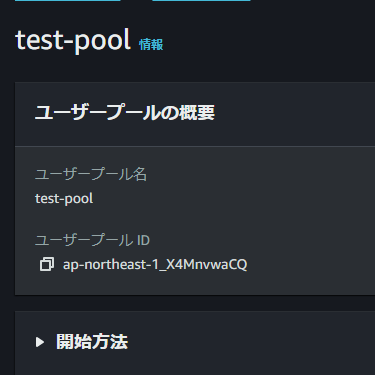The image size is (375, 375).
Task: Click the ユーザープール ID field label
Action: [x=93, y=240]
